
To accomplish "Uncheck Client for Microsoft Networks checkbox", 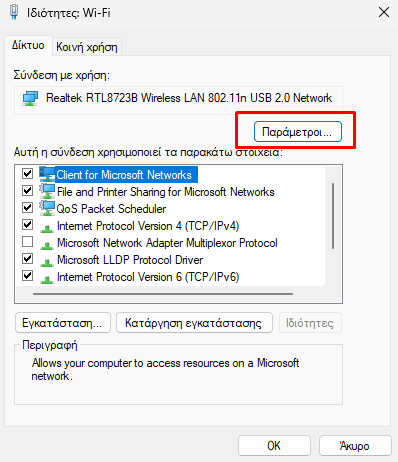I will click(27, 174).
